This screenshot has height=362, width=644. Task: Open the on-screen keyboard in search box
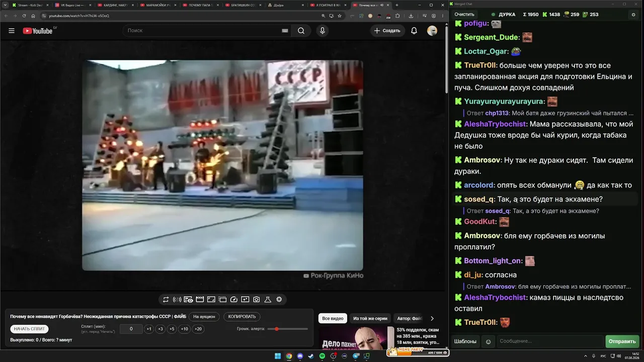[285, 31]
